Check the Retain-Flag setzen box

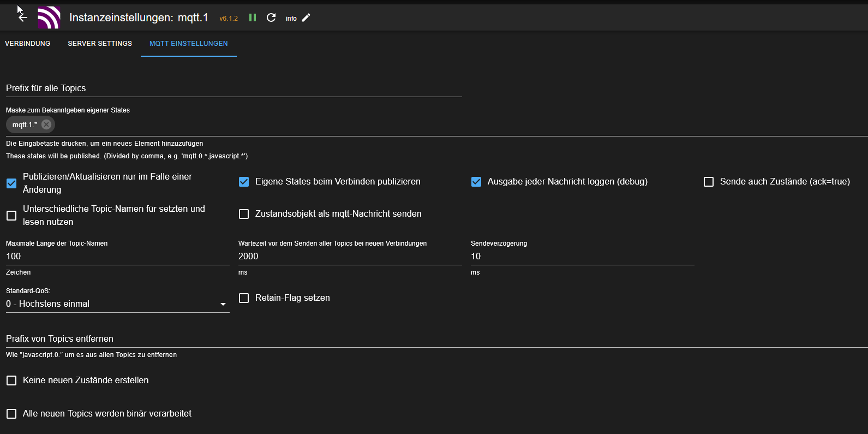tap(244, 298)
